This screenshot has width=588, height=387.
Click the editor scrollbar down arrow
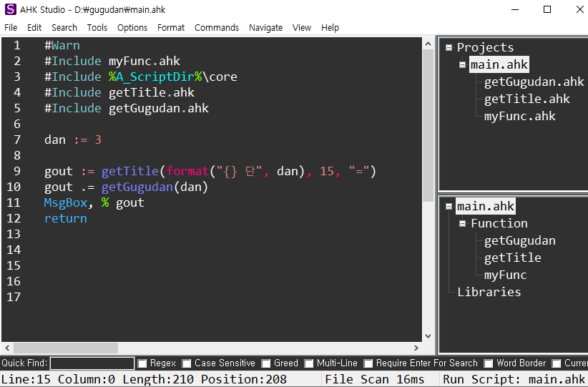pos(428,336)
